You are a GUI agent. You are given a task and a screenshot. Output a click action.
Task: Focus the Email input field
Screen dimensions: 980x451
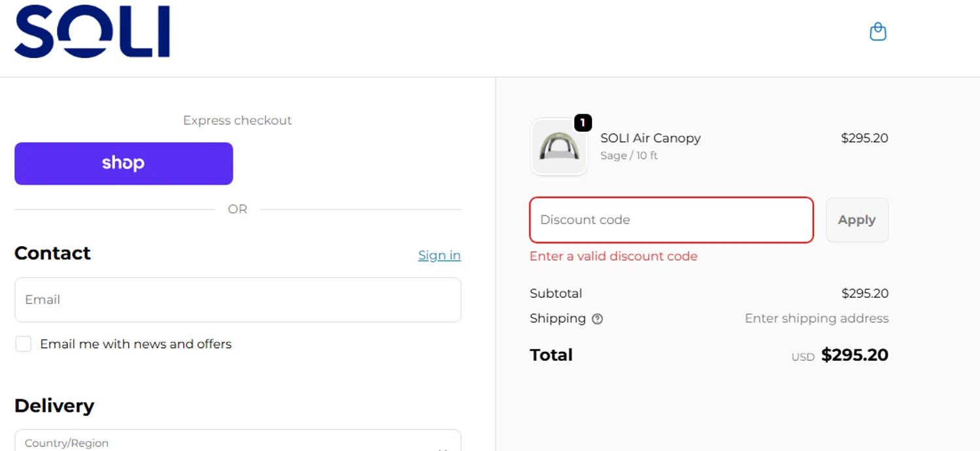(x=238, y=300)
